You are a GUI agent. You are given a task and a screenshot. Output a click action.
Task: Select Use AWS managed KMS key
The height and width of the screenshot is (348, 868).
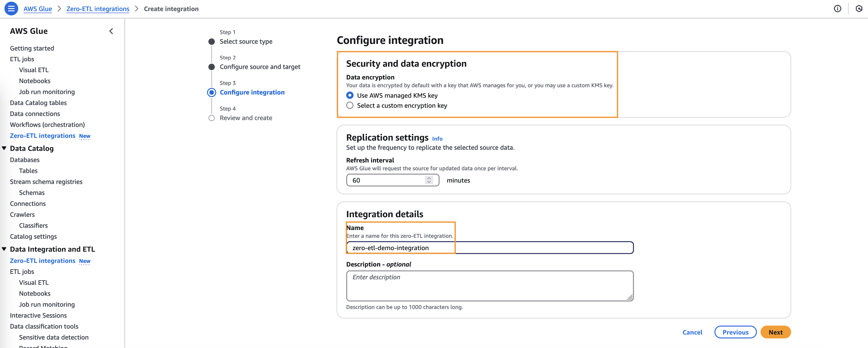point(350,95)
